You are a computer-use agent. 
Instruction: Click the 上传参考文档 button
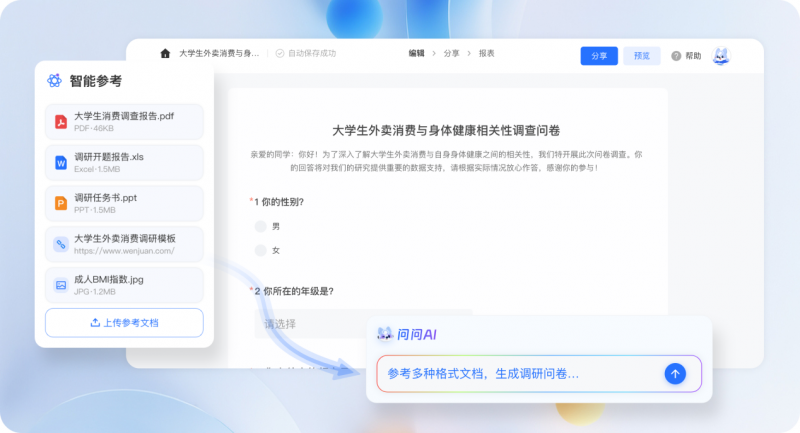[124, 323]
